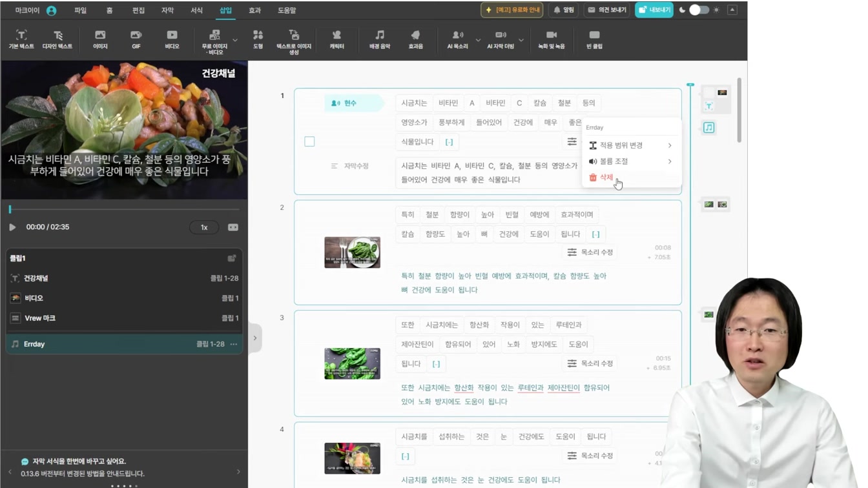Open the 홈 tab

click(109, 10)
